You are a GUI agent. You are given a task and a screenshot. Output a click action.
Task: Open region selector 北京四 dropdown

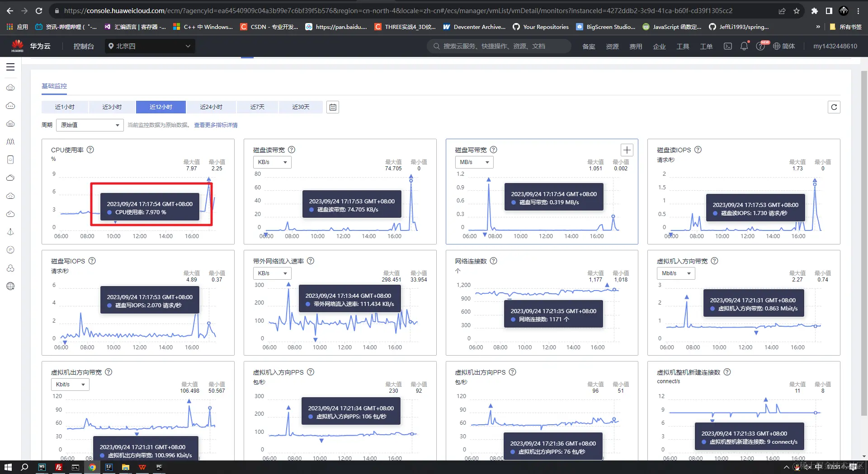pos(150,46)
